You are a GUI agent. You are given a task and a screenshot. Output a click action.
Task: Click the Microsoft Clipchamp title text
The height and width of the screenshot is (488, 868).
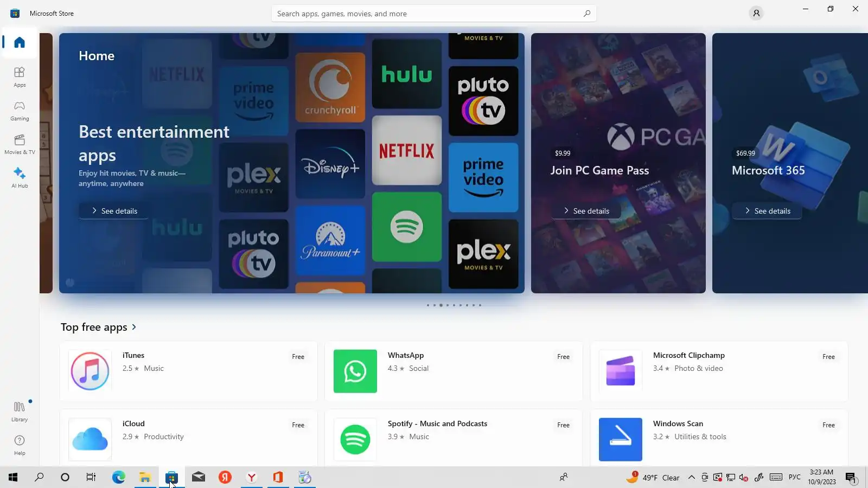[x=689, y=355]
